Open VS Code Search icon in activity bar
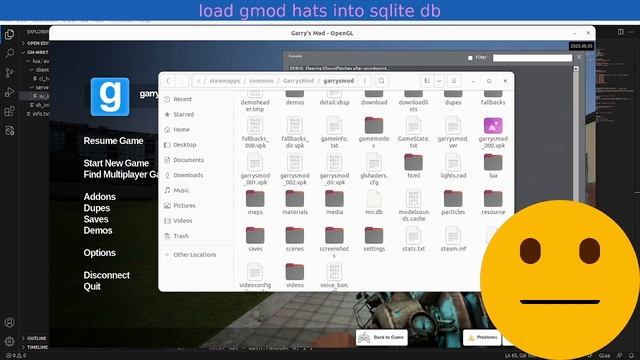 coord(9,53)
